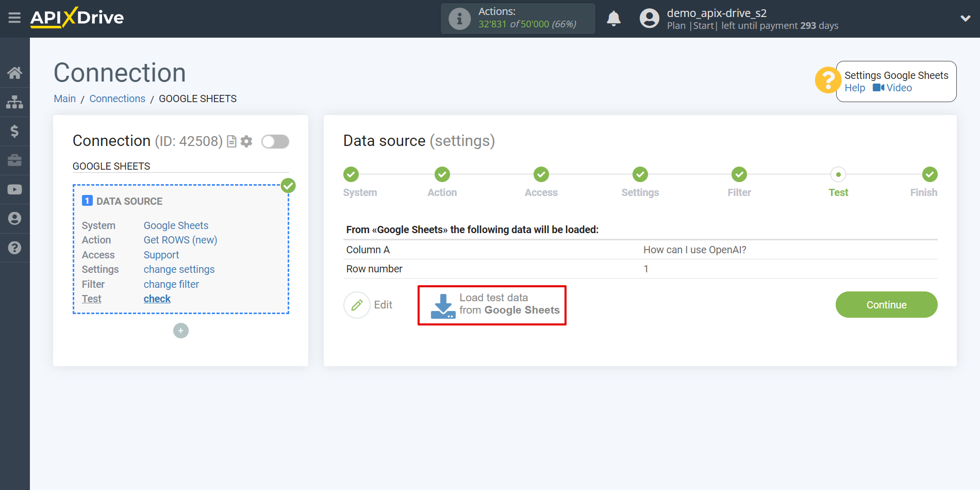Open the help question sidebar icon
Screen dimensions: 980x490
tap(14, 248)
